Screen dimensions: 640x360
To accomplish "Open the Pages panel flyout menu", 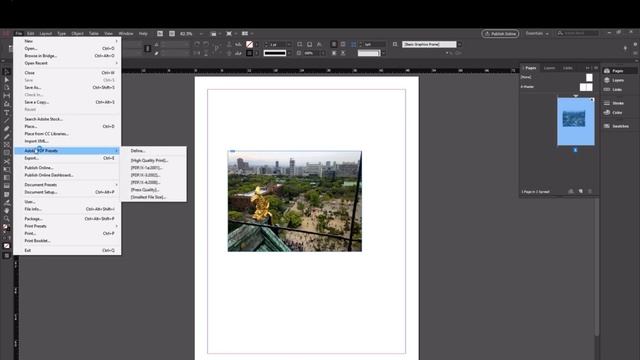I will click(x=596, y=68).
